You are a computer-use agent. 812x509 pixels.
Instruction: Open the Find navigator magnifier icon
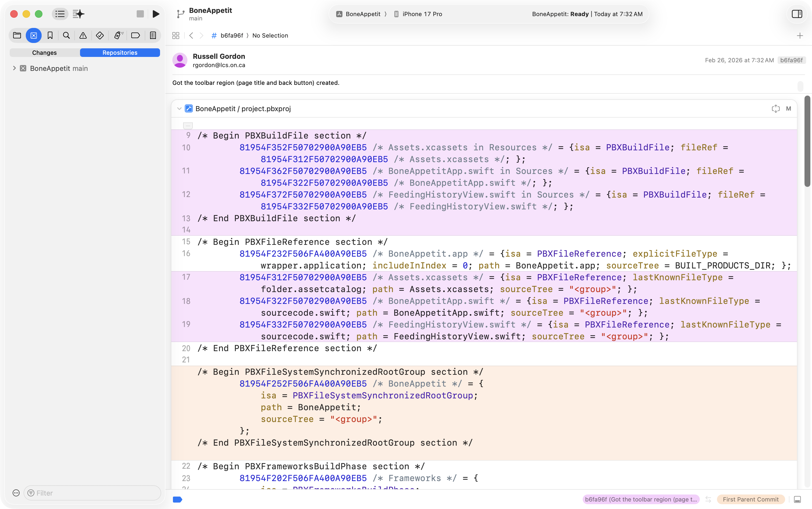[66, 35]
